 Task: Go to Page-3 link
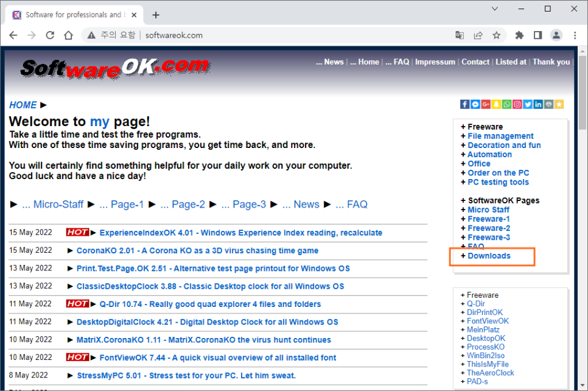coord(243,204)
